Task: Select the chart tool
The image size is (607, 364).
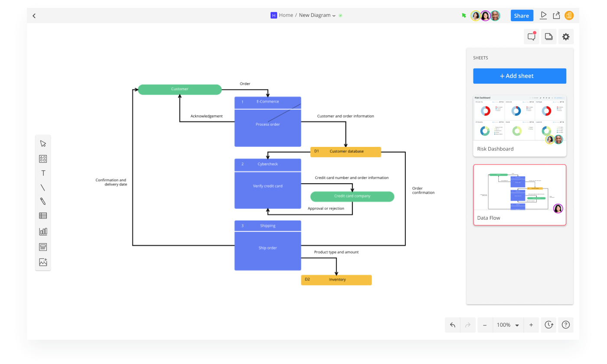Action: click(x=43, y=231)
